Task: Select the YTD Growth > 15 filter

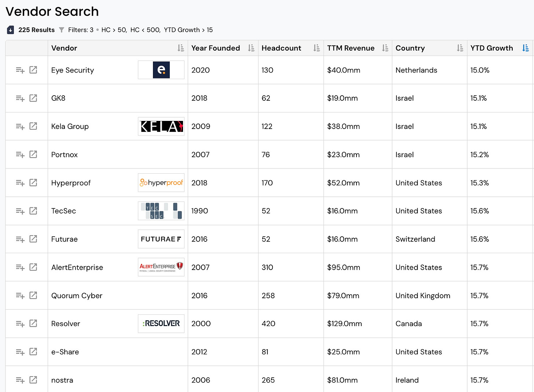Action: click(x=188, y=30)
